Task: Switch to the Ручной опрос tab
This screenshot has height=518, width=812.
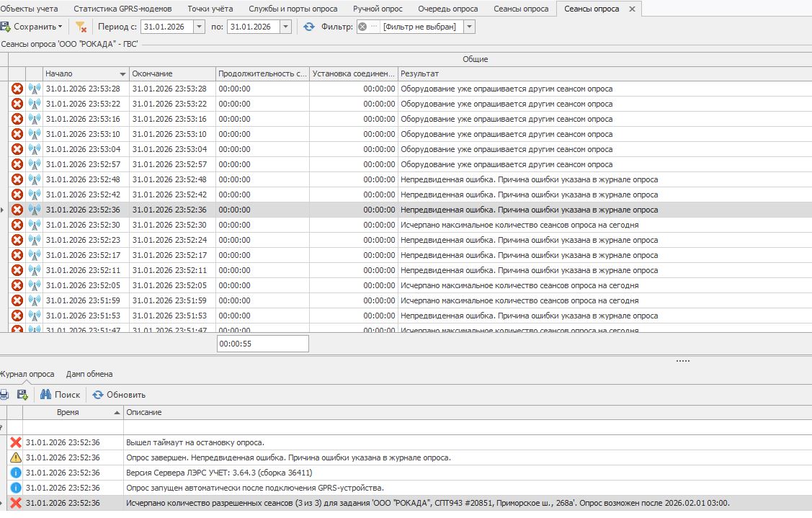Action: click(378, 9)
